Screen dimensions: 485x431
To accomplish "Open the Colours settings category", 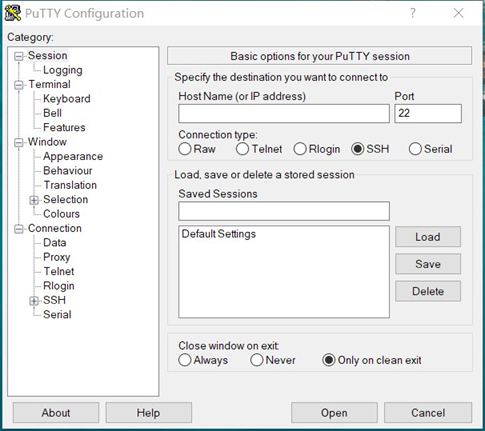I will click(x=61, y=214).
